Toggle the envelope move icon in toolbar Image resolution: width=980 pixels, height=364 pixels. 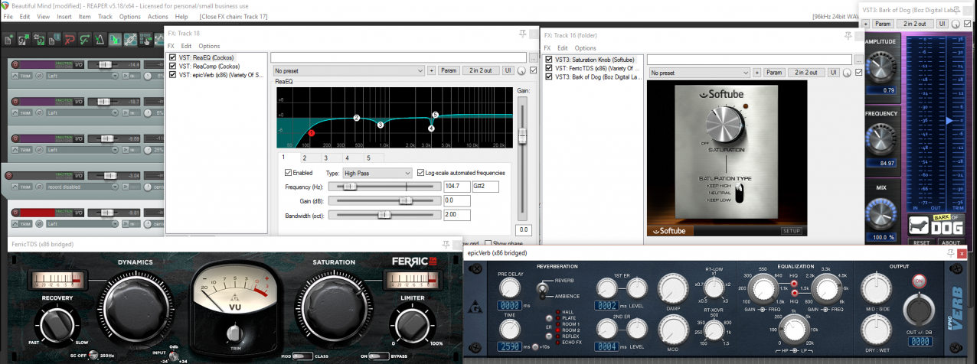click(x=161, y=39)
